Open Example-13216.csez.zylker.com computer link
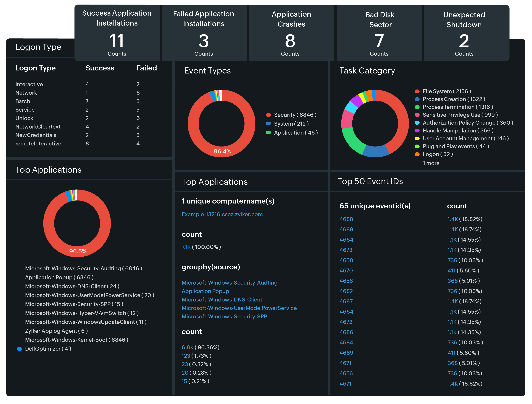 [x=222, y=214]
